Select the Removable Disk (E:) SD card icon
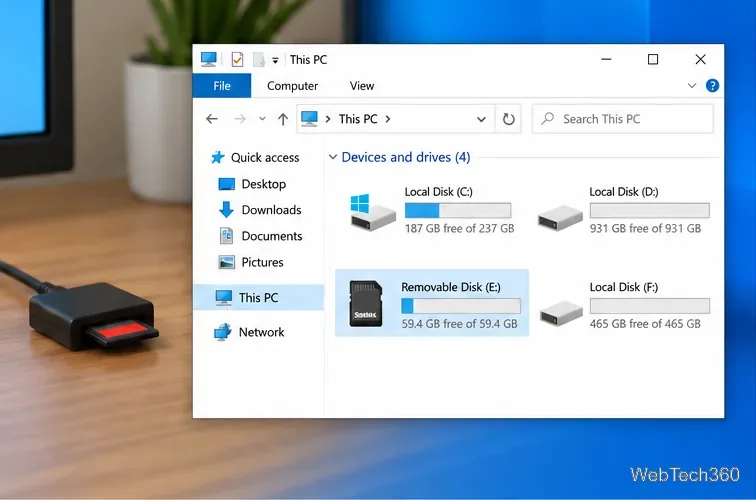The image size is (756, 500). point(366,303)
